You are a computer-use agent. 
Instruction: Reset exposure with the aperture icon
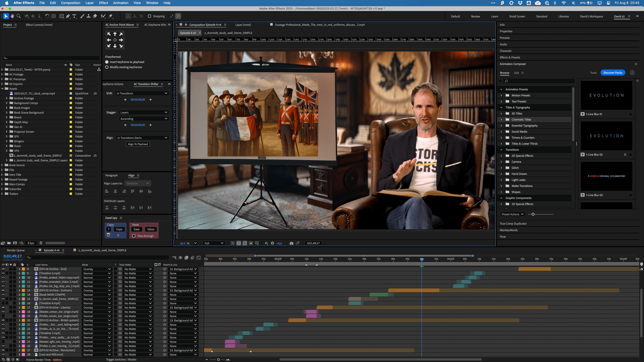point(272,243)
